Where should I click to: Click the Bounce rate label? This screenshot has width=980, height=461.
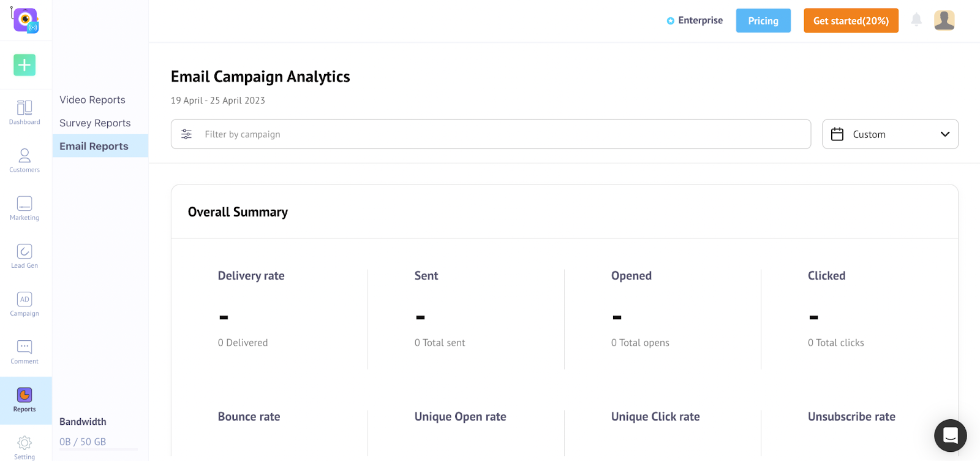pos(249,417)
